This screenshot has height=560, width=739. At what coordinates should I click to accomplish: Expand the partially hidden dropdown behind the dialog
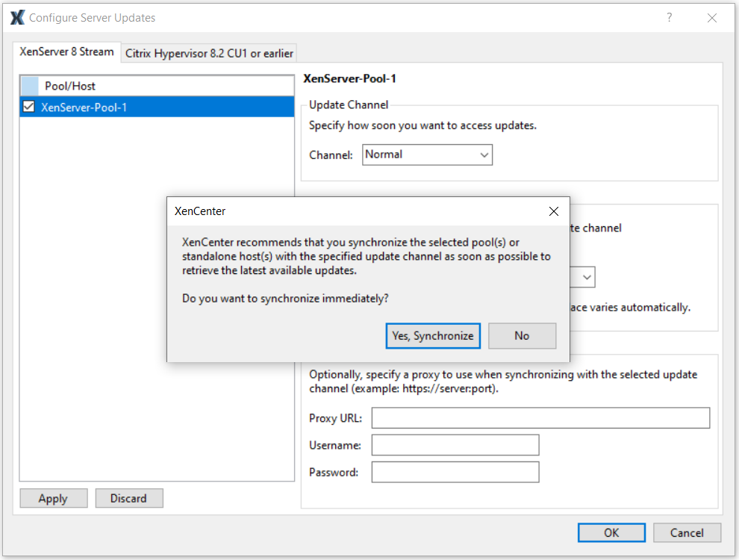pyautogui.click(x=586, y=277)
